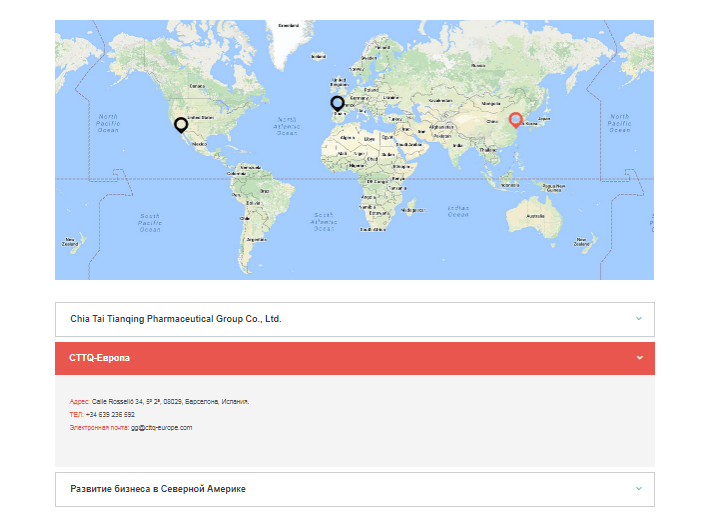Click the Электронная почта label

(99, 428)
